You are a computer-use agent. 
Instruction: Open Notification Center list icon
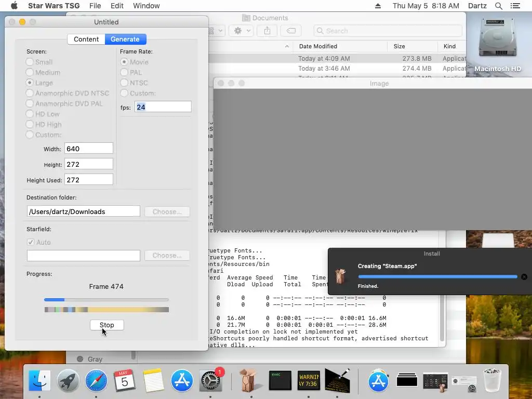[515, 6]
